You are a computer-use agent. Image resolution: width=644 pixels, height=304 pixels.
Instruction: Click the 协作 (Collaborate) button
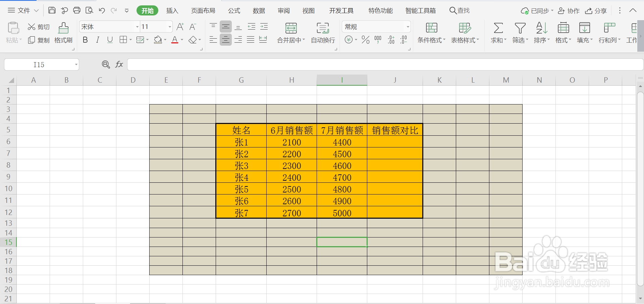click(569, 10)
